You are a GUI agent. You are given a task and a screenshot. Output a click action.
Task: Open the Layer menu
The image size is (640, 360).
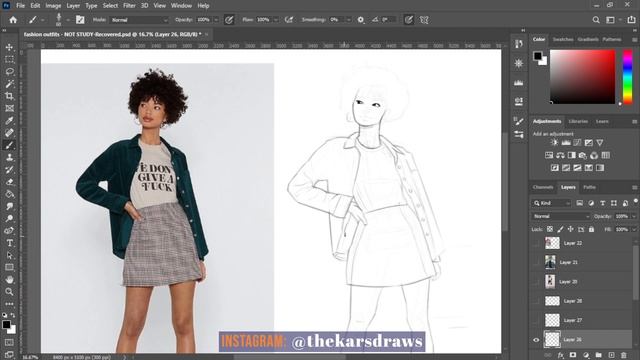[x=73, y=6]
